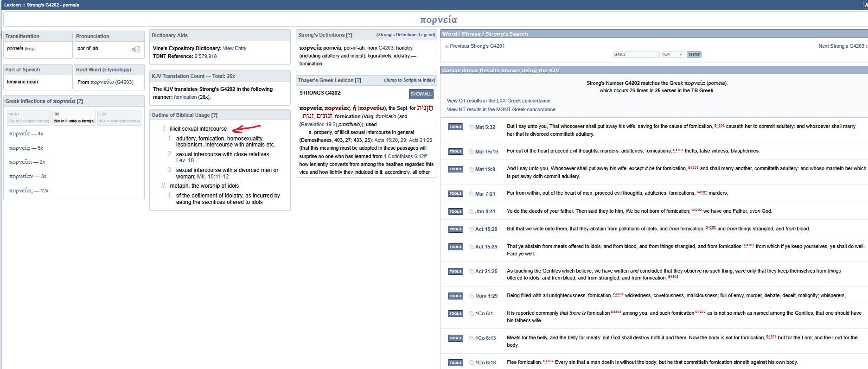Screen dimensions: 868x369
Task: Open help for Greek Inflections
Action: coord(80,101)
